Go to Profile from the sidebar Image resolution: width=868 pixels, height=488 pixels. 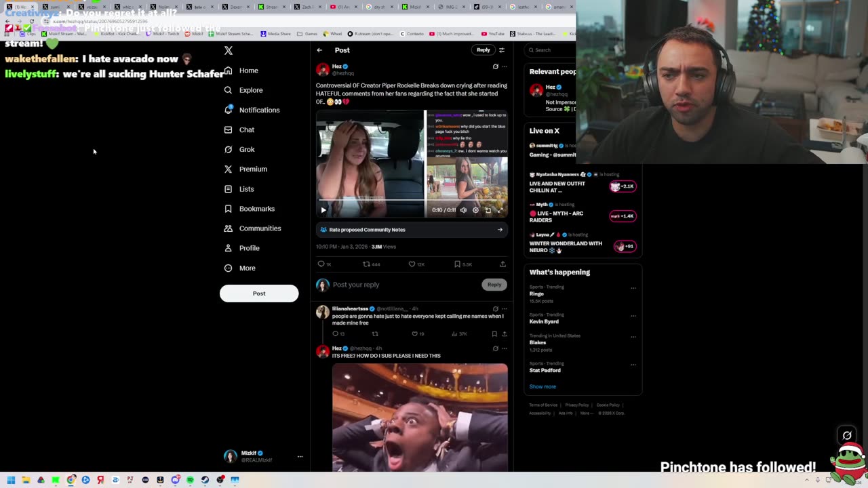[242, 248]
